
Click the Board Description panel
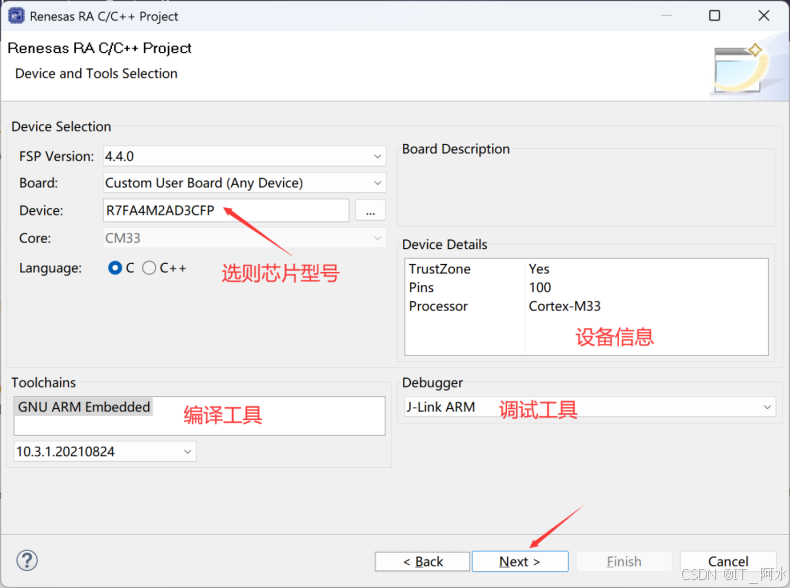click(x=586, y=187)
